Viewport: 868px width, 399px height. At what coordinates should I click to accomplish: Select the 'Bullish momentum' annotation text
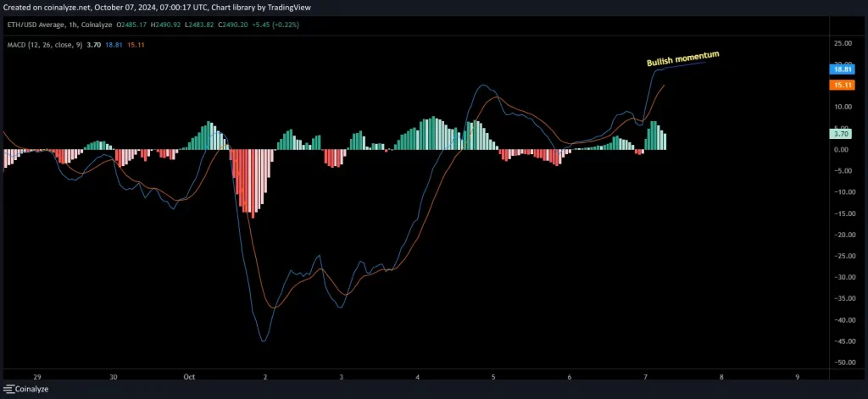pyautogui.click(x=682, y=59)
